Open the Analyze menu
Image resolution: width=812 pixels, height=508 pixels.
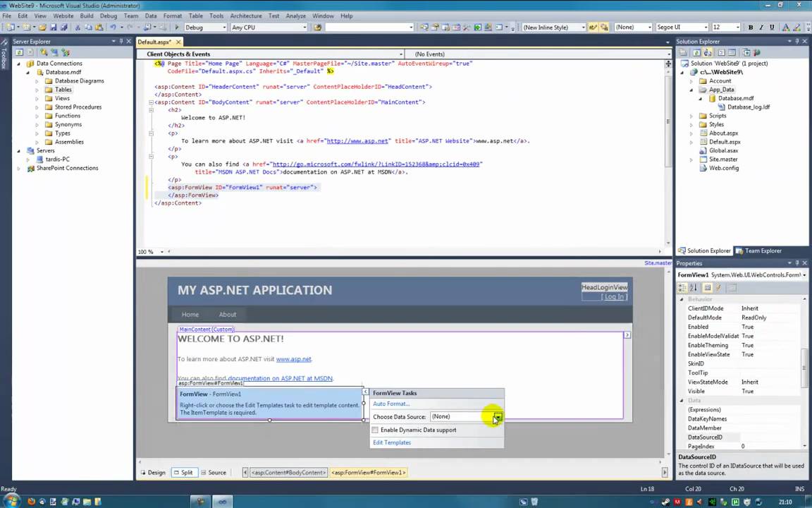pyautogui.click(x=296, y=16)
